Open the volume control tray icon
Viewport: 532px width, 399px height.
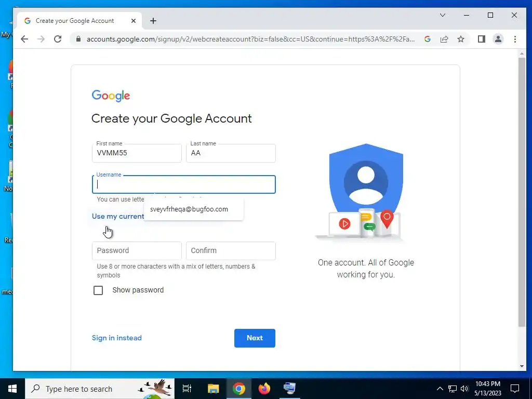tap(464, 389)
